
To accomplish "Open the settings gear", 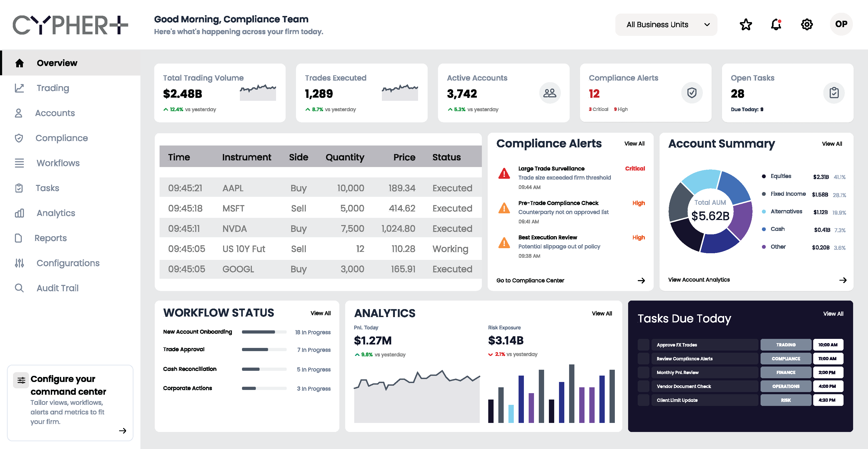I will (x=807, y=24).
